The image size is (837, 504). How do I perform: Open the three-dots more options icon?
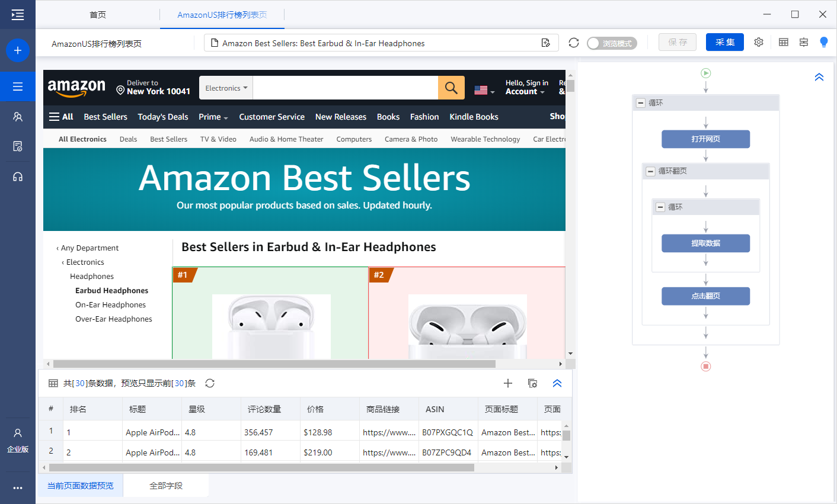[x=18, y=488]
